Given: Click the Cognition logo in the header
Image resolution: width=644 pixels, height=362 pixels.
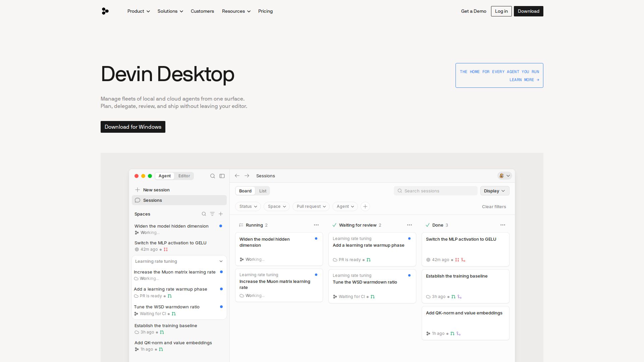Looking at the screenshot, I should (x=105, y=11).
